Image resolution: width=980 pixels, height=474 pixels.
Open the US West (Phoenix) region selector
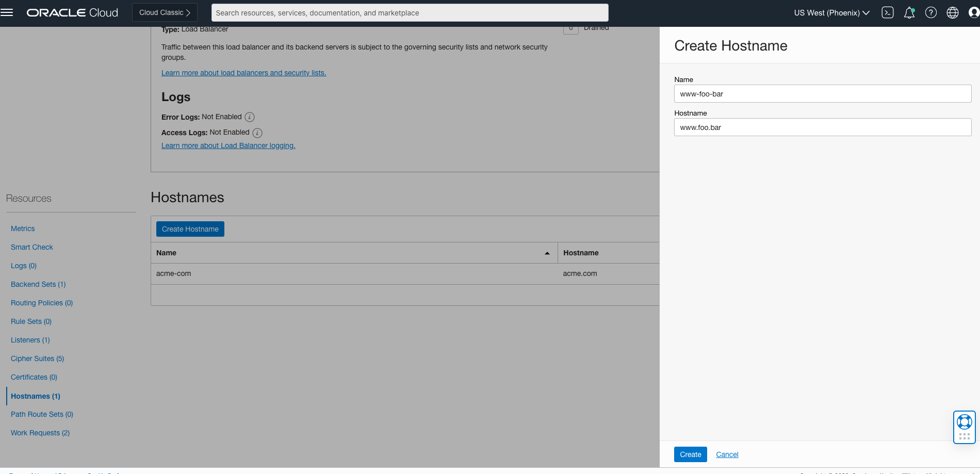(830, 12)
